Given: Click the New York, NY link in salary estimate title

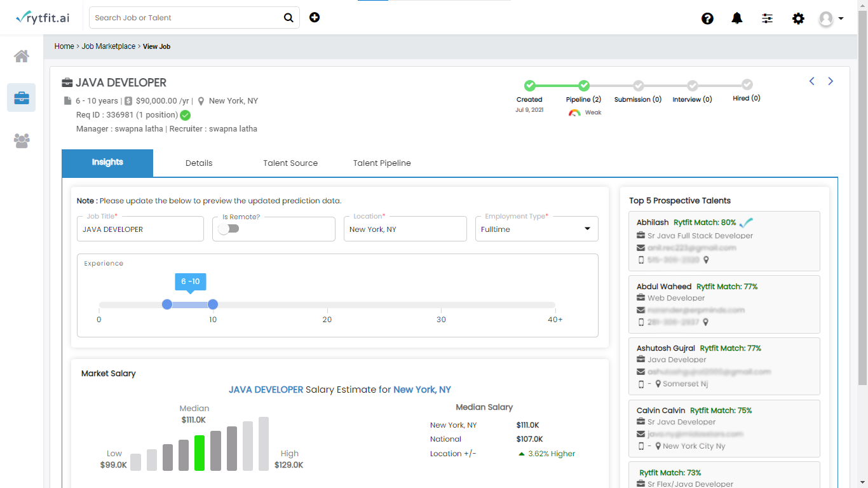Looking at the screenshot, I should click(422, 390).
